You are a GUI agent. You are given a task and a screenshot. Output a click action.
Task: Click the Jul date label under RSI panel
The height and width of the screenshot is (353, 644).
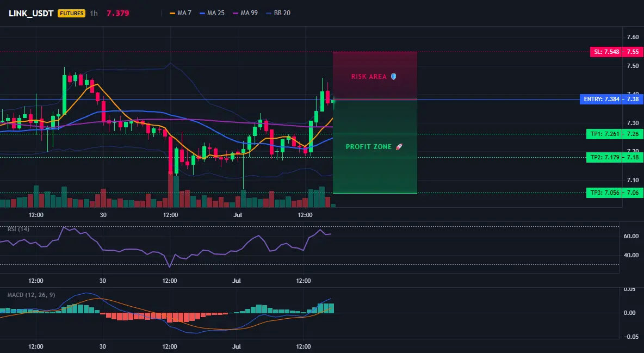(236, 281)
